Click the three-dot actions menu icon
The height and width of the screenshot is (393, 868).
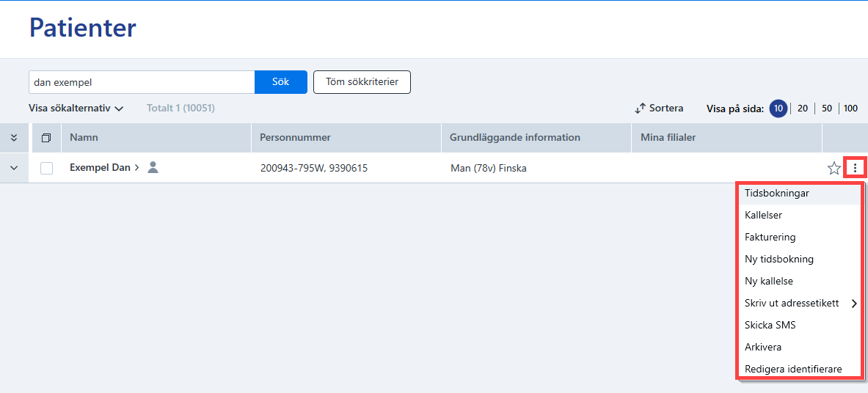[x=856, y=168]
